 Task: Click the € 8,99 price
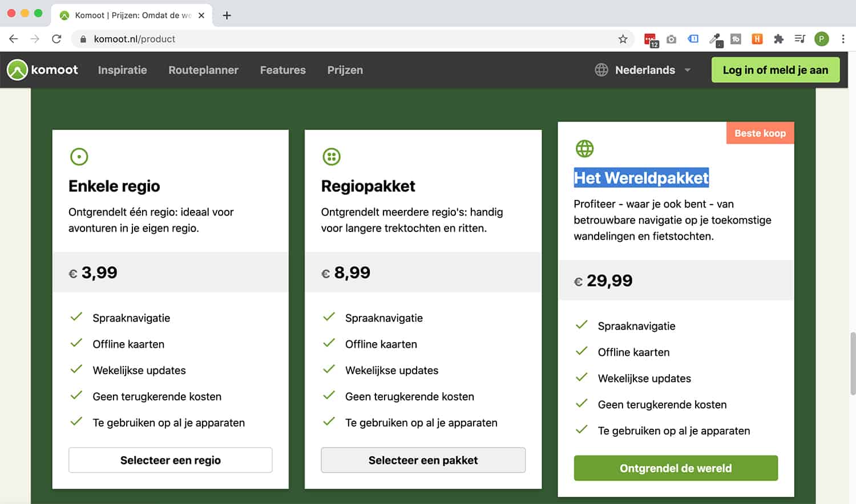(x=346, y=273)
